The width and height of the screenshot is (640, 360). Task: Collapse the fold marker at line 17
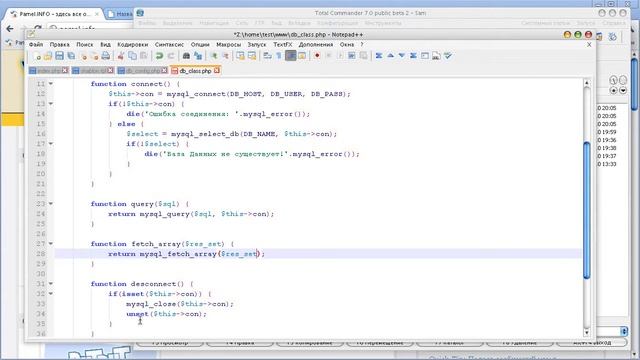[x=51, y=144]
